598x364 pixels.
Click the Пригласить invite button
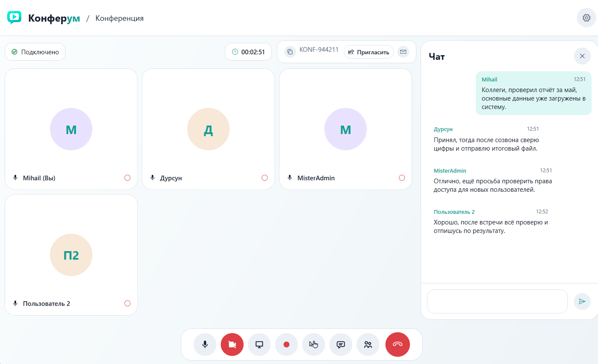[369, 52]
